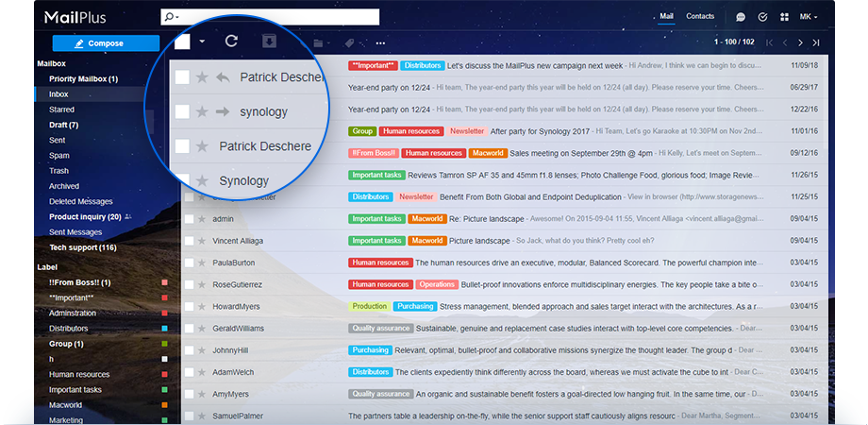This screenshot has height=425, width=868.
Task: Open the 'Sales meeting on September 29th' email
Action: click(x=504, y=153)
